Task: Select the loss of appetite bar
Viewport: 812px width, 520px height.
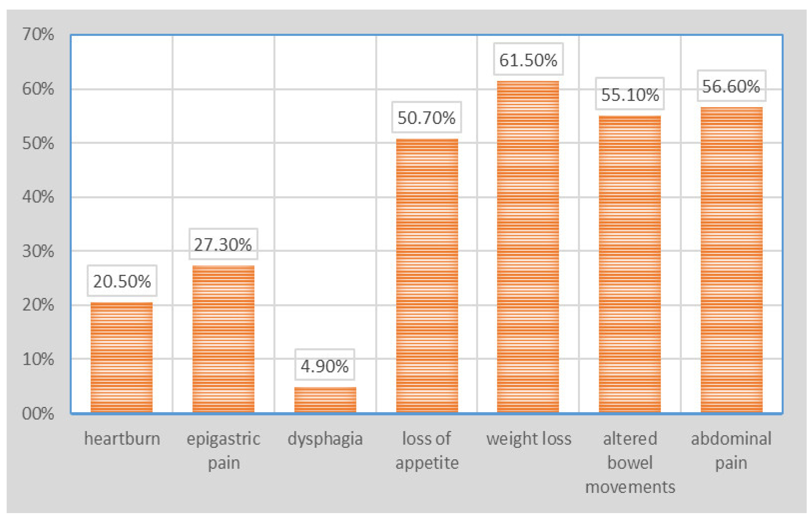Action: pos(427,276)
